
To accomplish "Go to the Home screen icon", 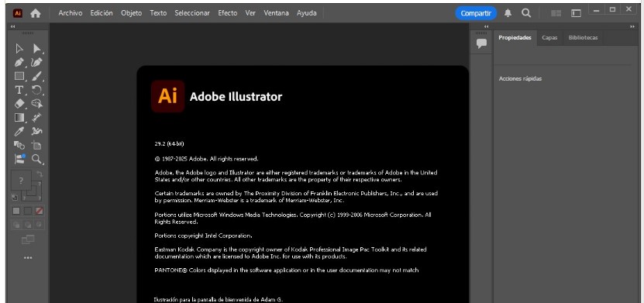I will tap(36, 13).
